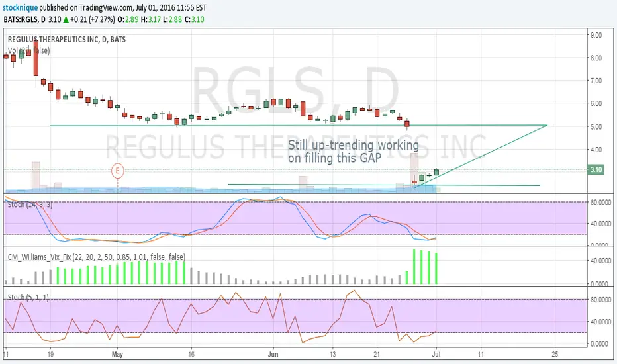The image size is (617, 364).
Task: Click the 'Still up-trending working on filling this GAP' annotation
Action: point(353,151)
